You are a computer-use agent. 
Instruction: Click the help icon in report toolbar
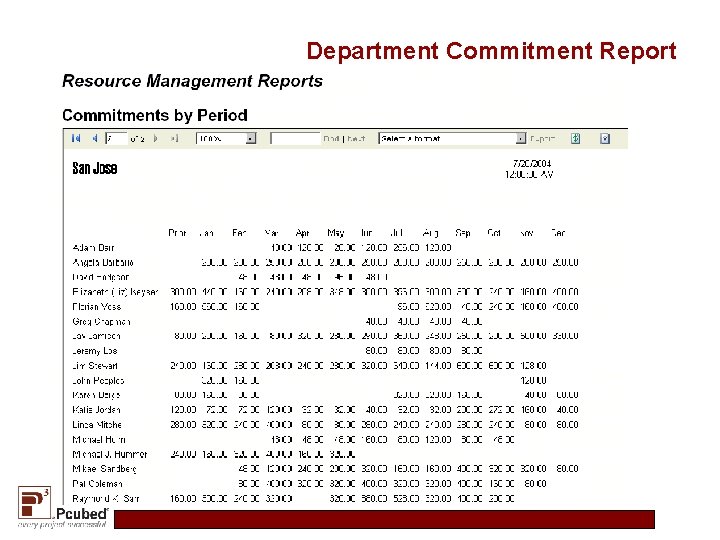pos(605,138)
